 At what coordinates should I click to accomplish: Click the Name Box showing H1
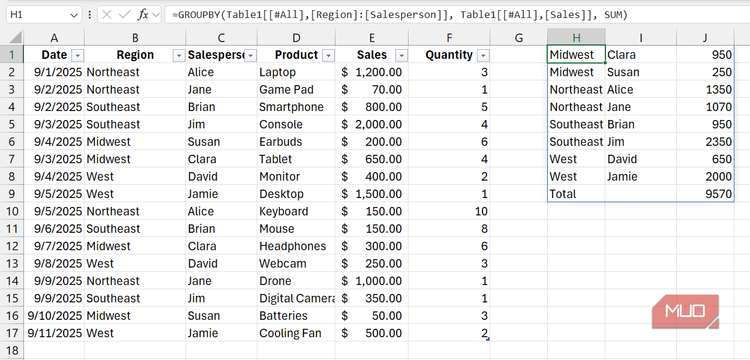38,15
